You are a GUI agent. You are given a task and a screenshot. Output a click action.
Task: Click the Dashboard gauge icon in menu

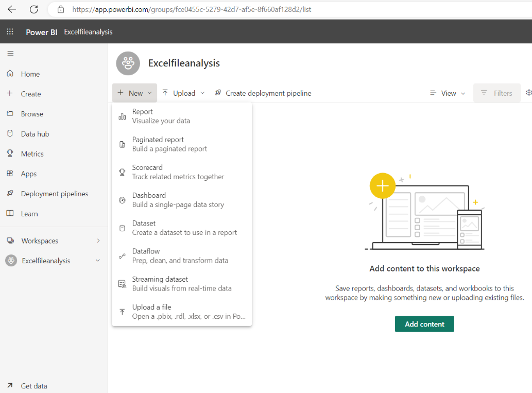[x=122, y=200]
